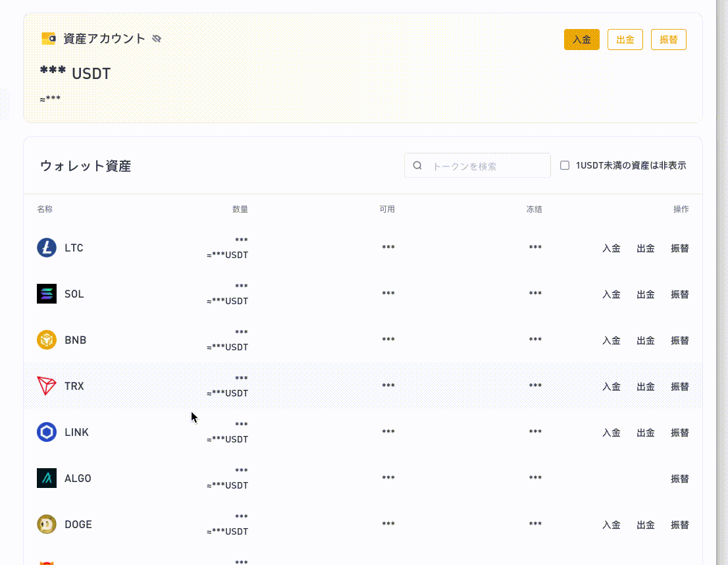This screenshot has width=728, height=565.
Task: Click 出金 on the LINK row
Action: [x=646, y=432]
